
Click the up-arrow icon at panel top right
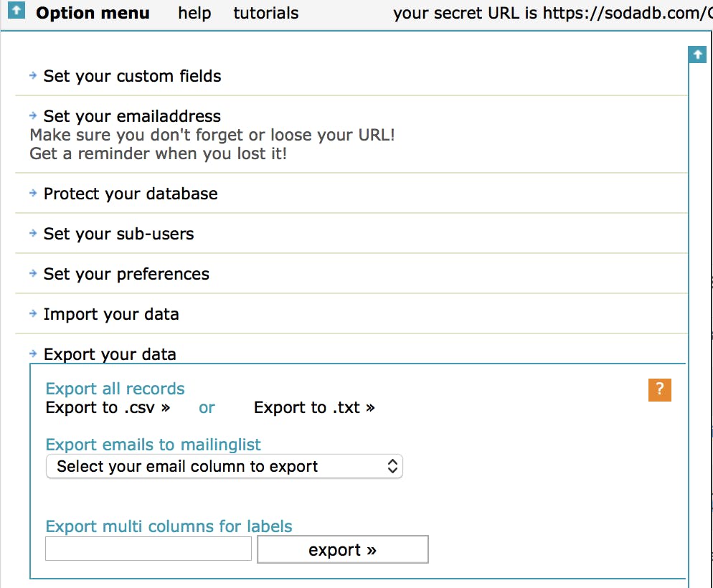pos(698,54)
